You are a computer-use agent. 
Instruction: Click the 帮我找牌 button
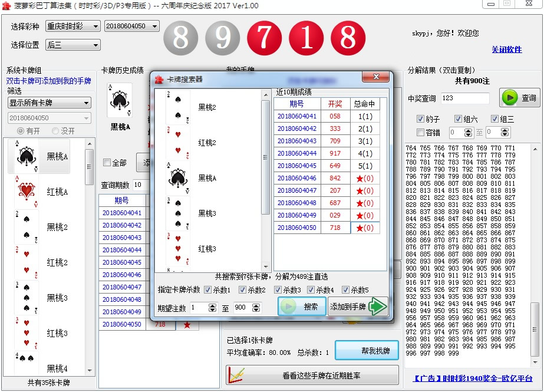[367, 351]
